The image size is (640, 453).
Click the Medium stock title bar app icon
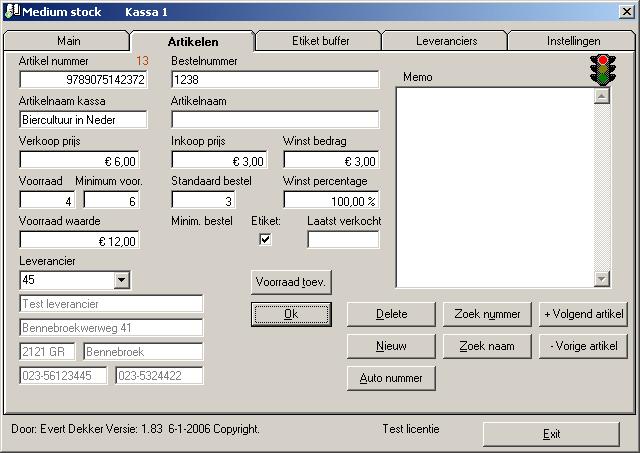tap(12, 11)
